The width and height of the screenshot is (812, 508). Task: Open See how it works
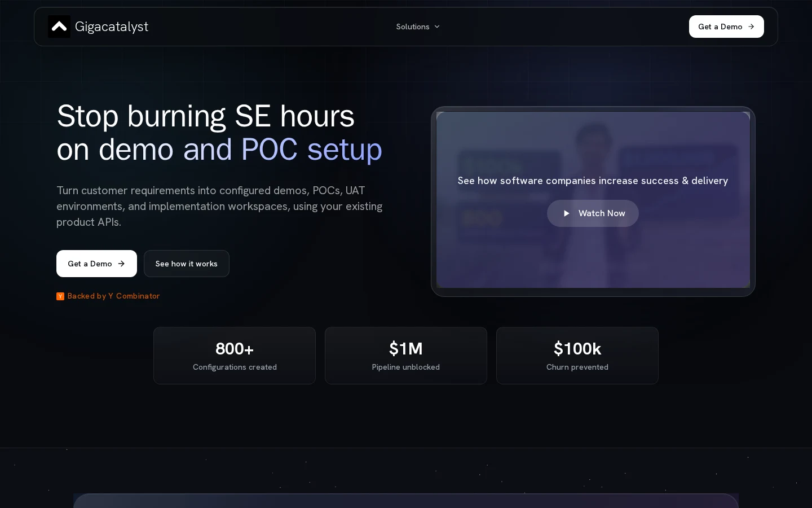point(187,264)
